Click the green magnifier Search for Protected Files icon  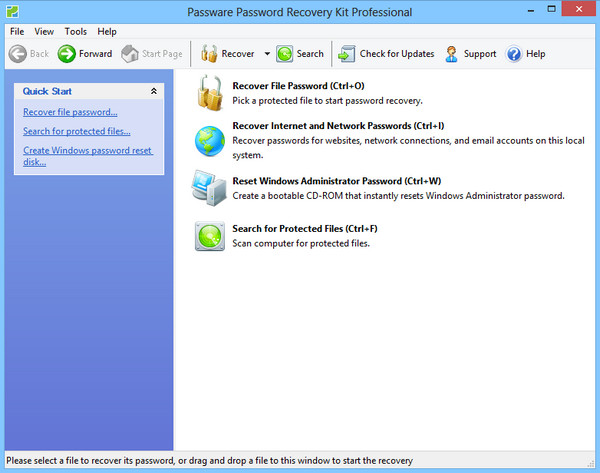point(210,236)
